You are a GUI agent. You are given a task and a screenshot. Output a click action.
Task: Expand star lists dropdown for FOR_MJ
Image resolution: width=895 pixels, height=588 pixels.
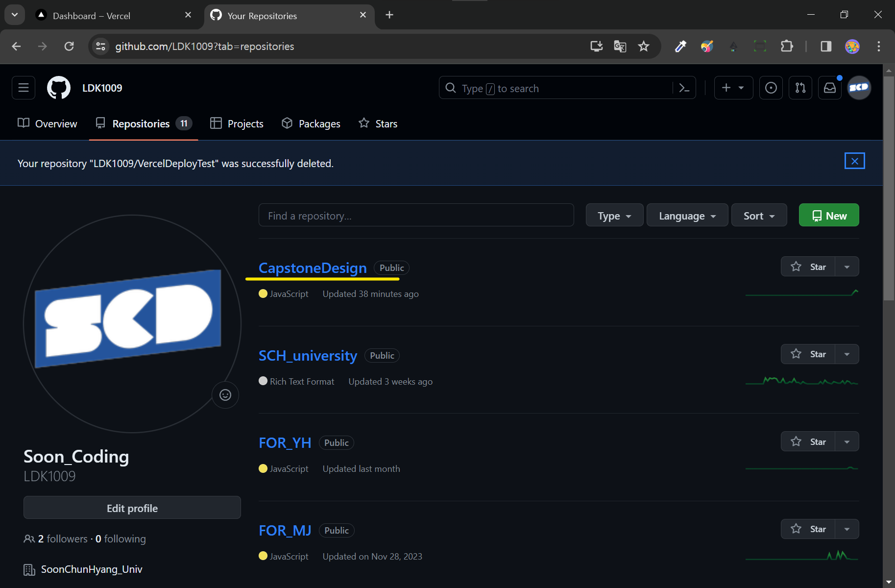847,529
